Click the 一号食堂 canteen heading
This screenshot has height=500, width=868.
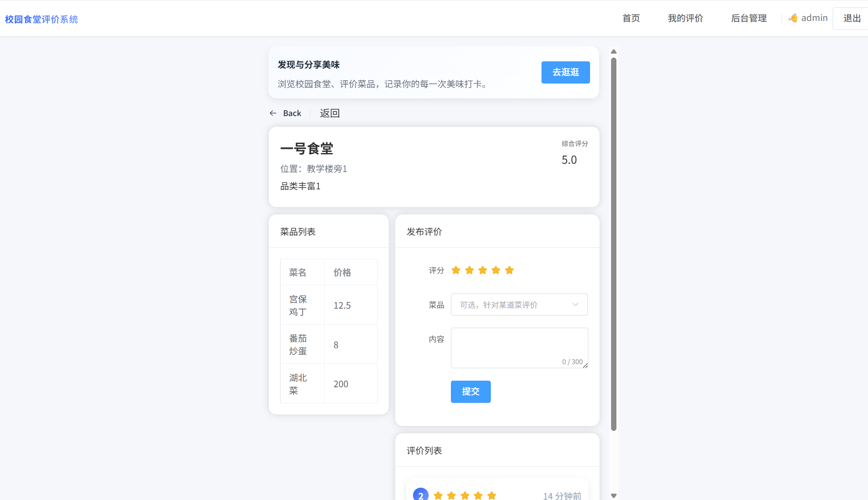[x=307, y=149]
